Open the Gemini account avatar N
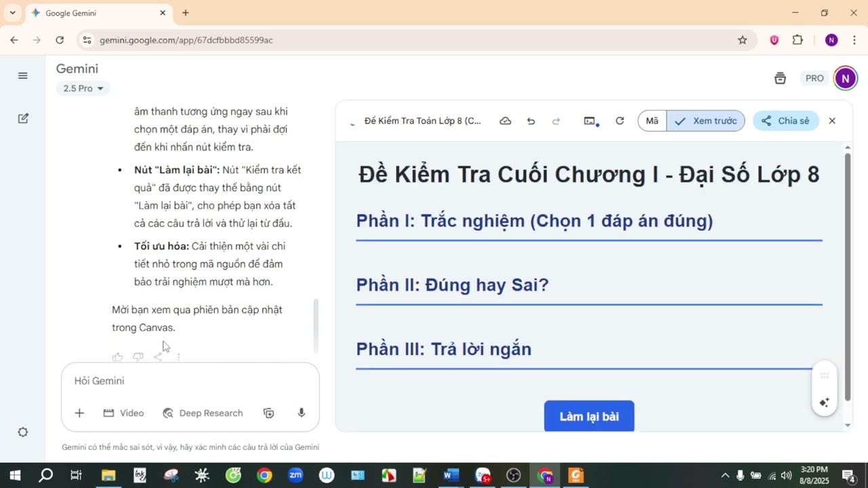The height and width of the screenshot is (488, 868). click(x=845, y=79)
